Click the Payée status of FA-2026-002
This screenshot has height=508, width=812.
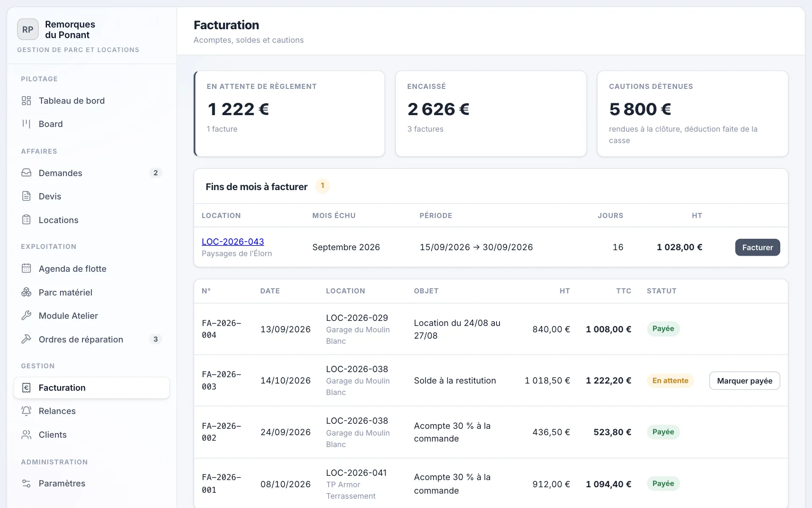(x=663, y=432)
